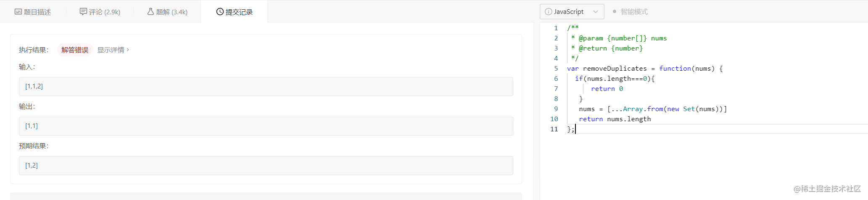Expand 显示详情 result details
This screenshot has height=200, width=868.
click(113, 50)
